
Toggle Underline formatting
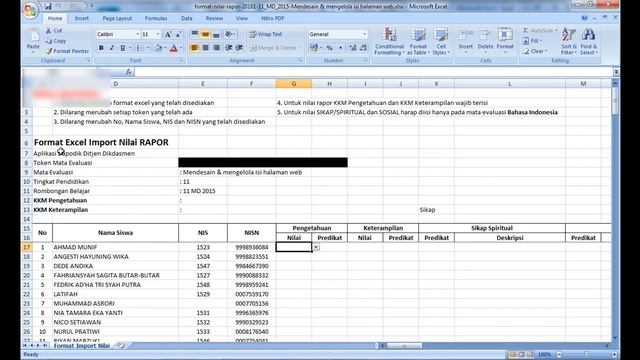(122, 48)
